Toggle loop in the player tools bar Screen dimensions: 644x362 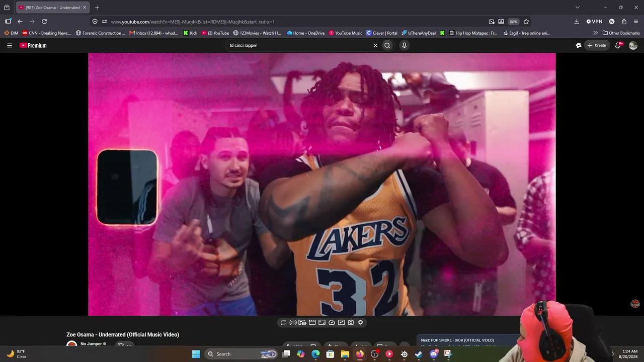coord(283,322)
